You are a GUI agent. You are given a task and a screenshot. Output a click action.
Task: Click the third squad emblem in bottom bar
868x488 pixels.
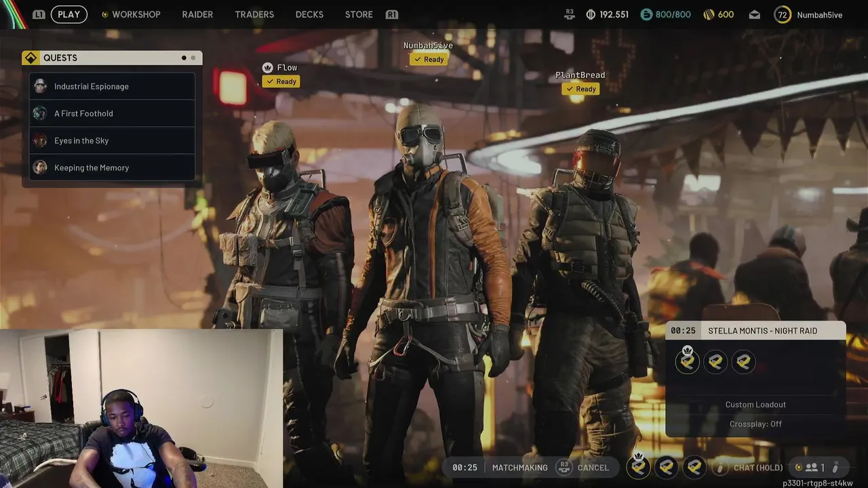click(694, 467)
